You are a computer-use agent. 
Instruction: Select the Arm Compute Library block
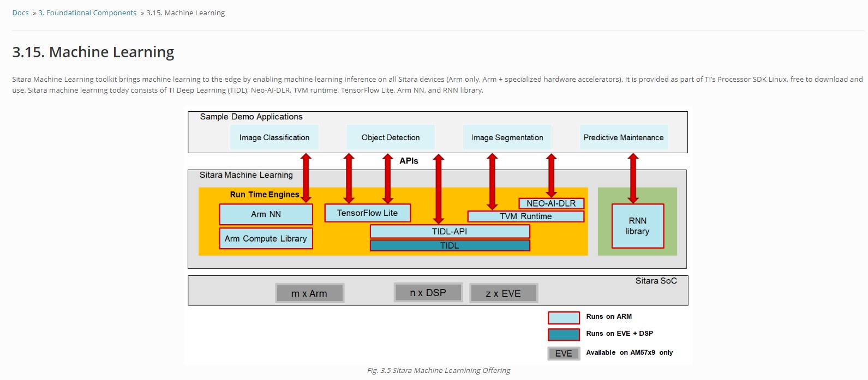266,239
